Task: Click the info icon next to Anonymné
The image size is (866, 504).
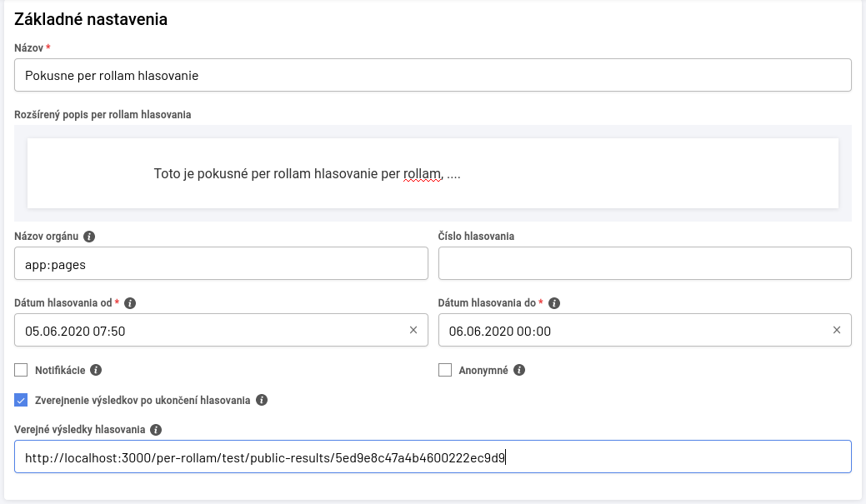Action: pos(518,370)
